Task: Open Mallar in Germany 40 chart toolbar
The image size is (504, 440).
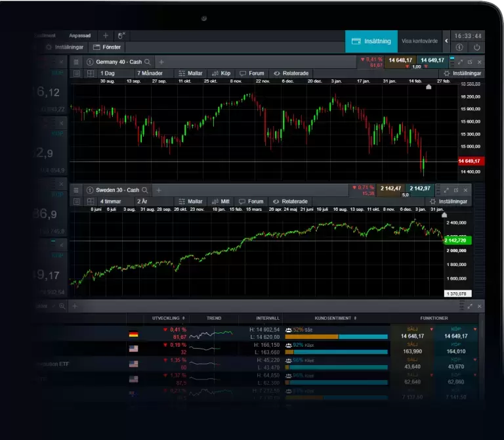Action: coord(190,74)
